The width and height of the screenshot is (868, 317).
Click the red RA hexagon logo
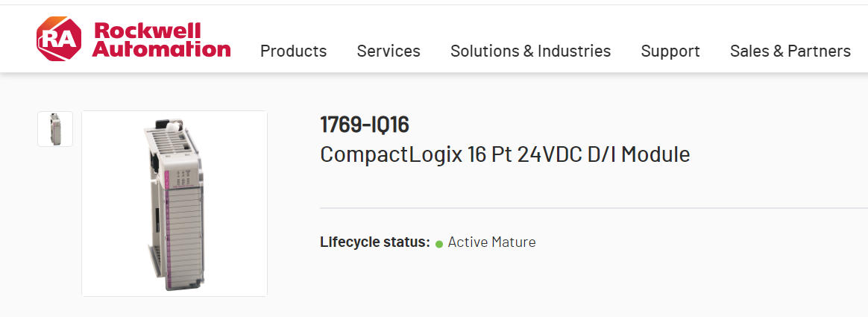point(58,39)
